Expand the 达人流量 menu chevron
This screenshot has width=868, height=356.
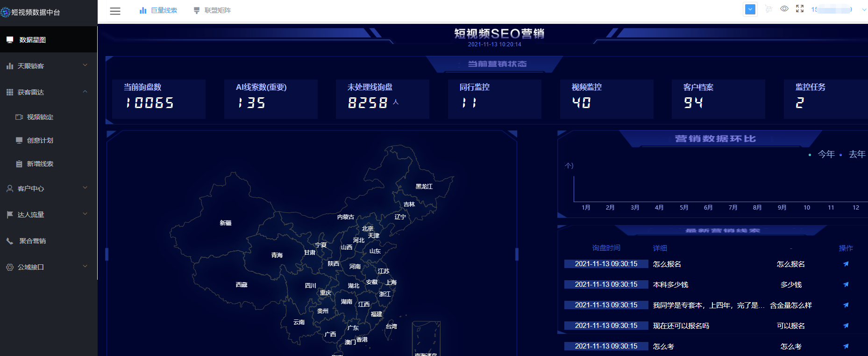(x=85, y=214)
